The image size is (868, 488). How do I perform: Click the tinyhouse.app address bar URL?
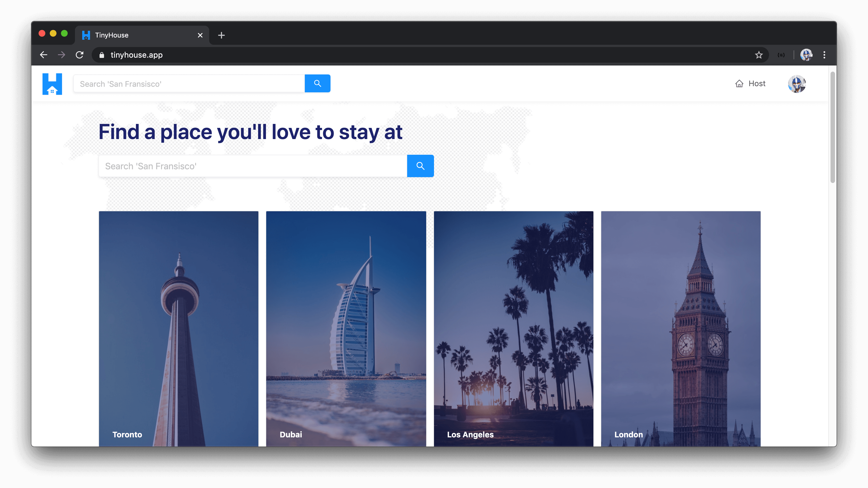click(136, 55)
